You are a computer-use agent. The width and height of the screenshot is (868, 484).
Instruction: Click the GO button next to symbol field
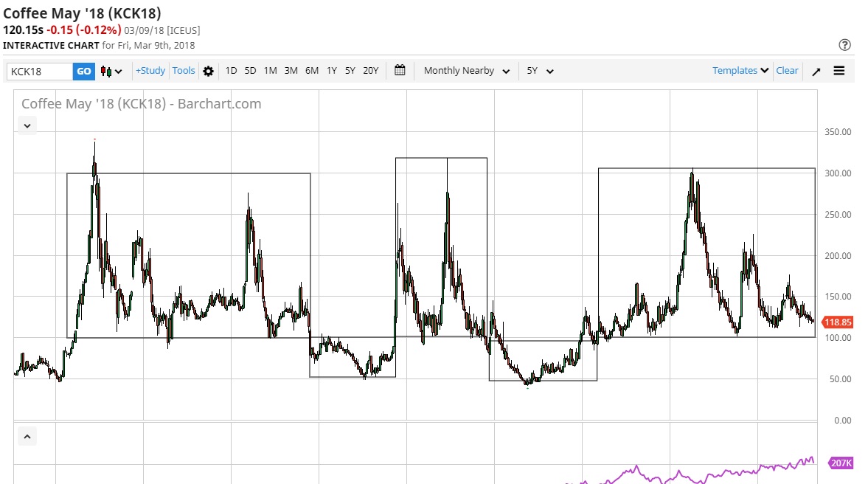[x=83, y=71]
